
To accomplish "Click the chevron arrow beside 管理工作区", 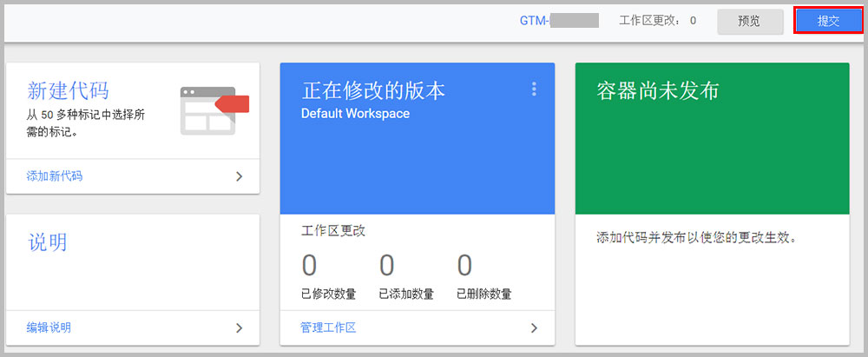I will coord(534,327).
